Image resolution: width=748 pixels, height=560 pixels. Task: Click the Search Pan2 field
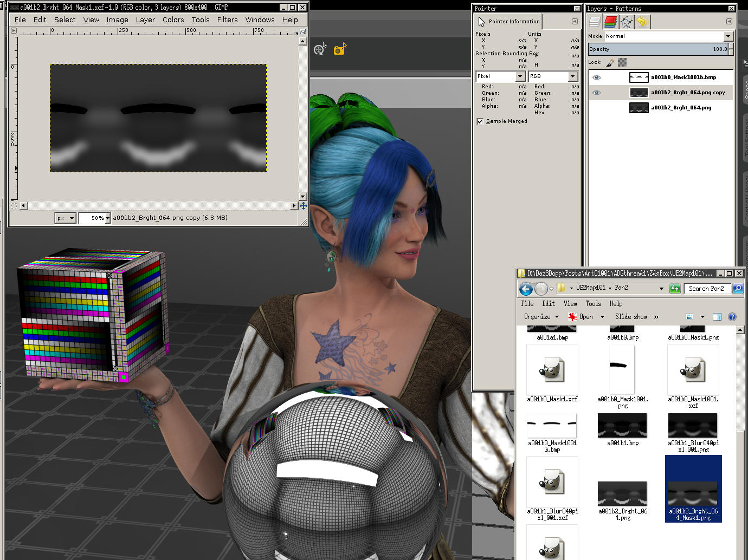pyautogui.click(x=707, y=289)
